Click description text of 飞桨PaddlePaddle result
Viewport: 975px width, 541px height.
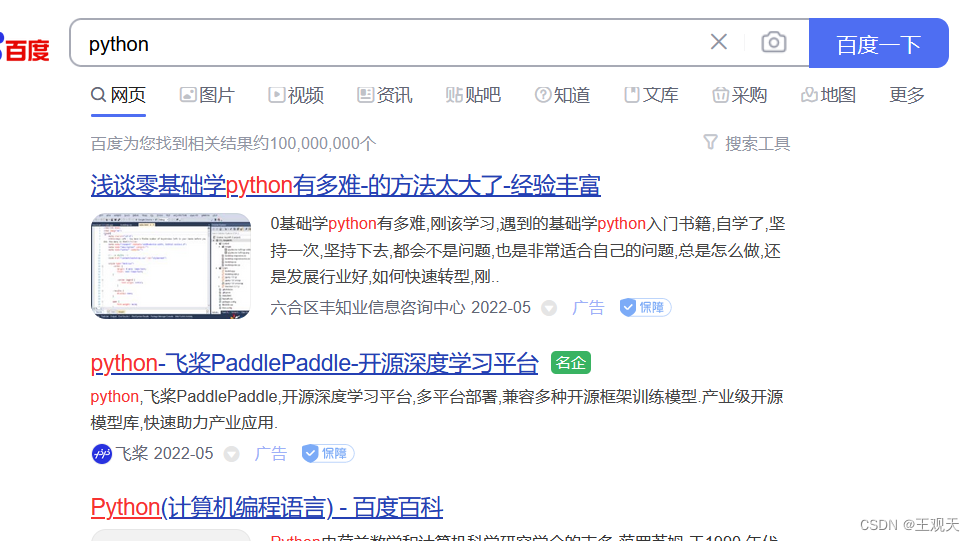click(x=437, y=409)
